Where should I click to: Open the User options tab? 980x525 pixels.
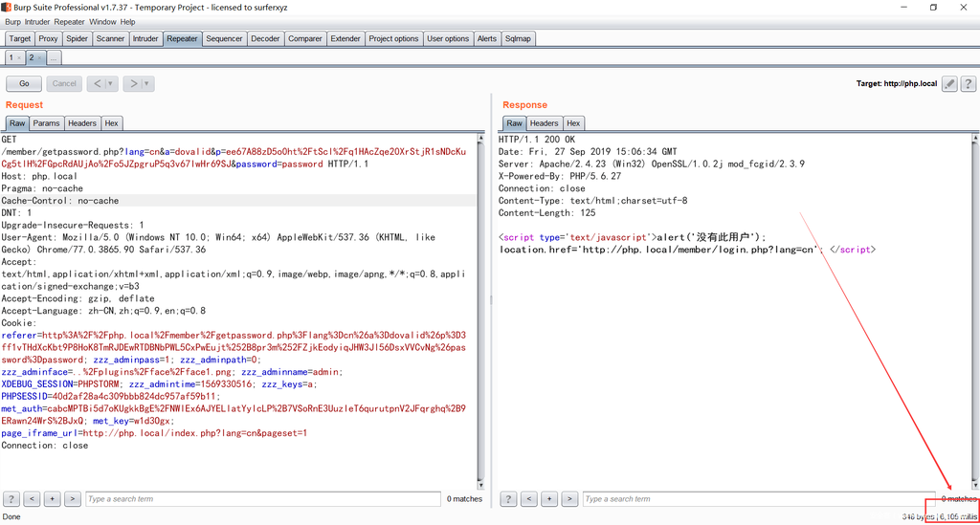click(x=448, y=38)
